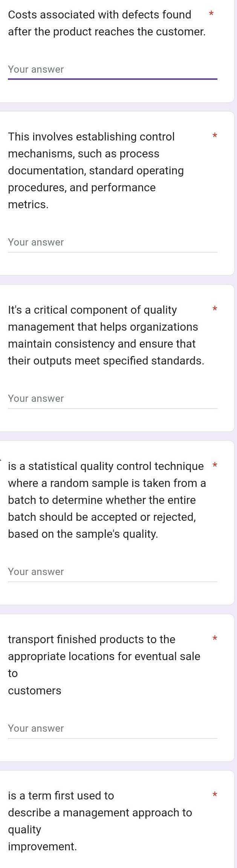237x868 pixels.
Task: Click the gap above the 'critical component' question card
Action: point(117,280)
